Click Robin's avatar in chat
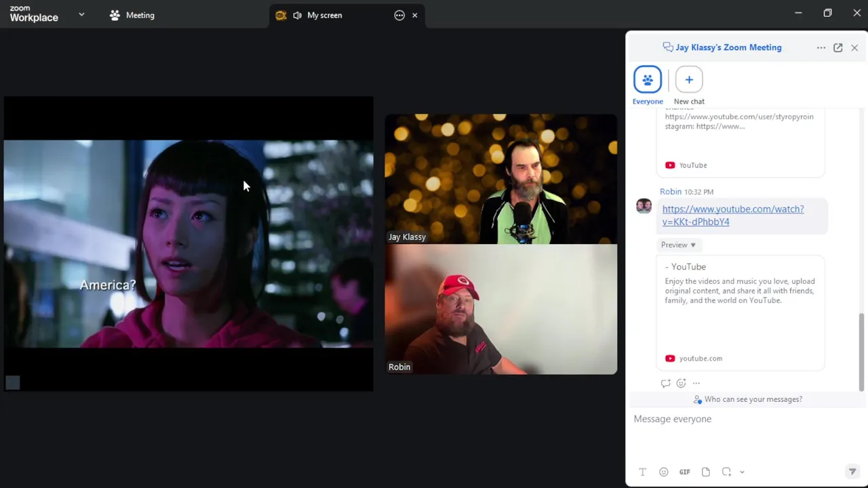This screenshot has height=488, width=868. (644, 206)
